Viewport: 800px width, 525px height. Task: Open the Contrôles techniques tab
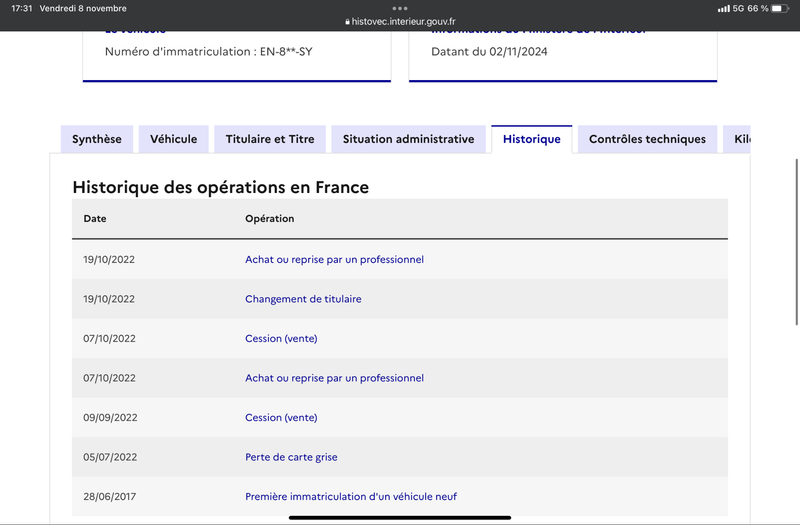(x=647, y=139)
